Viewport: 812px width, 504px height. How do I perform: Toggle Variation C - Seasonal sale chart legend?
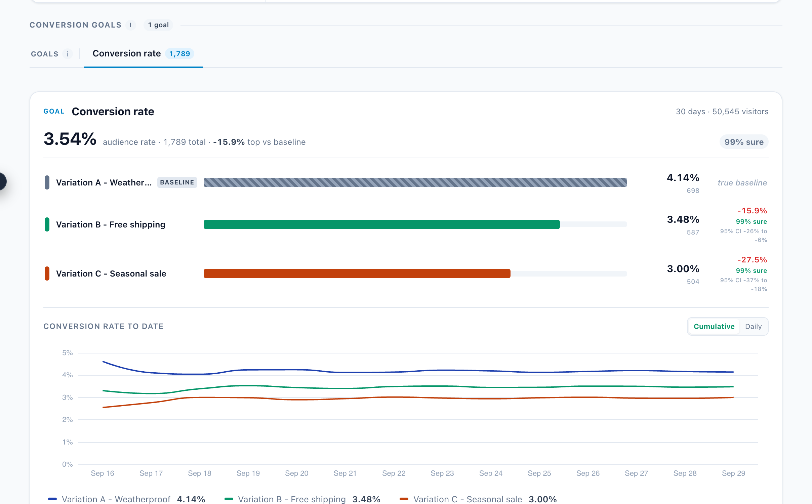478,499
